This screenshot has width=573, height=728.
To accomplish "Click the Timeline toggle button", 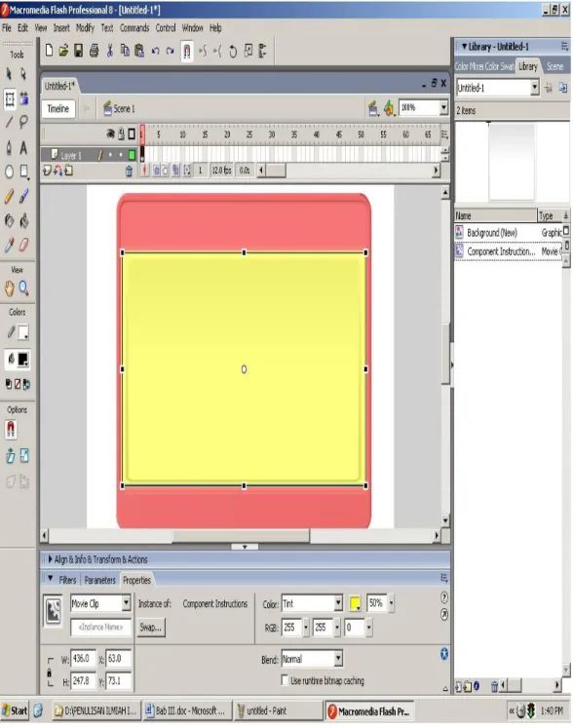I will pyautogui.click(x=58, y=108).
